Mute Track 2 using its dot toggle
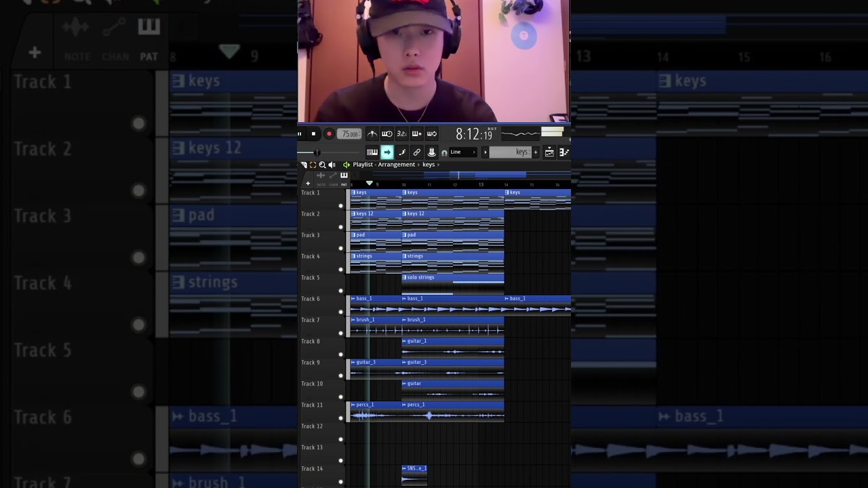The height and width of the screenshot is (488, 868). coord(341,227)
